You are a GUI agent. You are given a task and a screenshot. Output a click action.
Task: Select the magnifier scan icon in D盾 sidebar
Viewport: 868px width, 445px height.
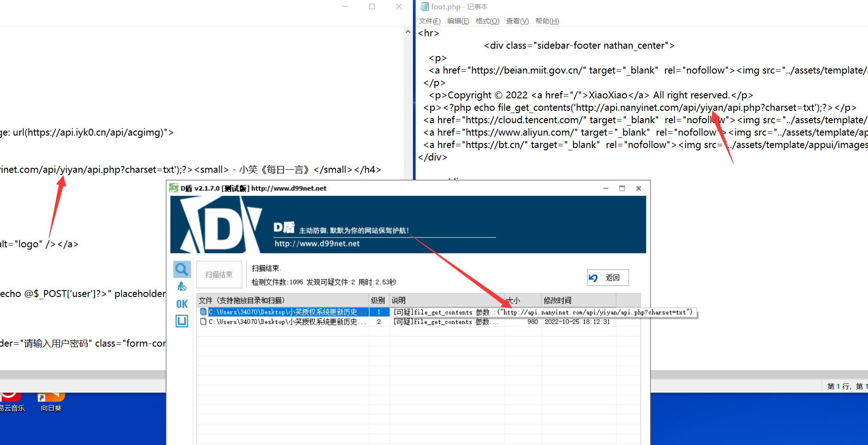point(181,269)
